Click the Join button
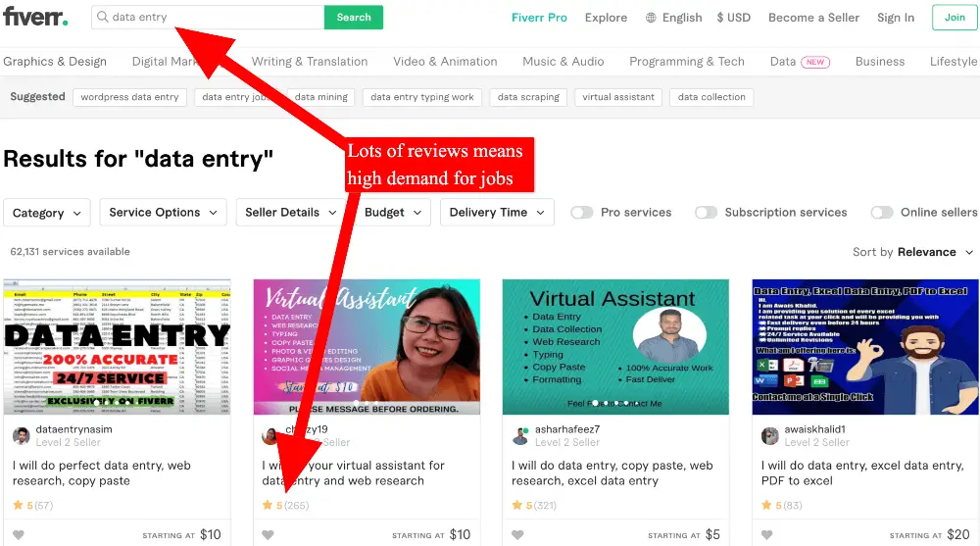The image size is (980, 546). pyautogui.click(x=955, y=18)
